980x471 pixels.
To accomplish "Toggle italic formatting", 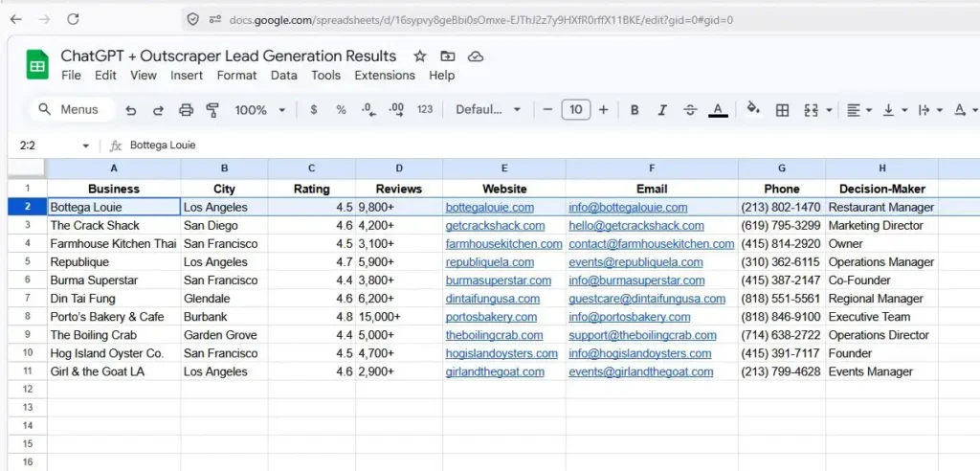I will (x=662, y=110).
